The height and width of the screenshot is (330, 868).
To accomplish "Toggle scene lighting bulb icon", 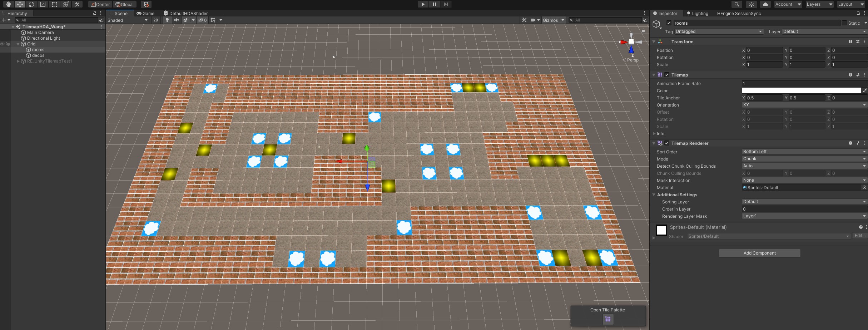I will point(167,20).
